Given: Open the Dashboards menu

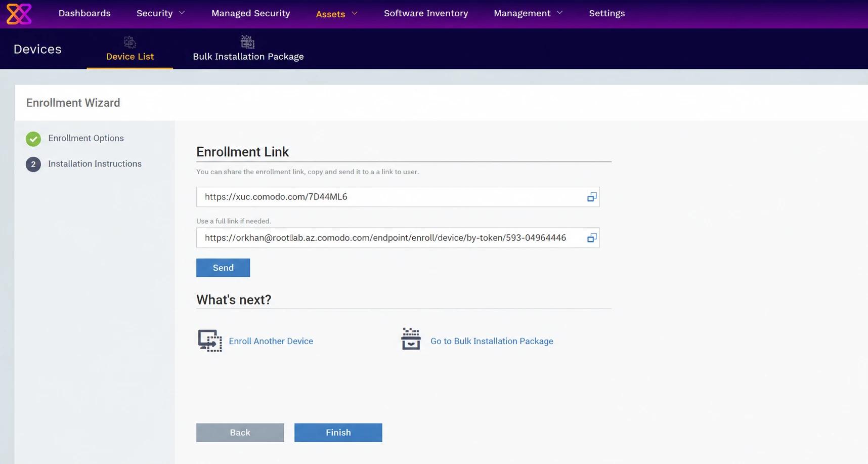Looking at the screenshot, I should (x=84, y=13).
